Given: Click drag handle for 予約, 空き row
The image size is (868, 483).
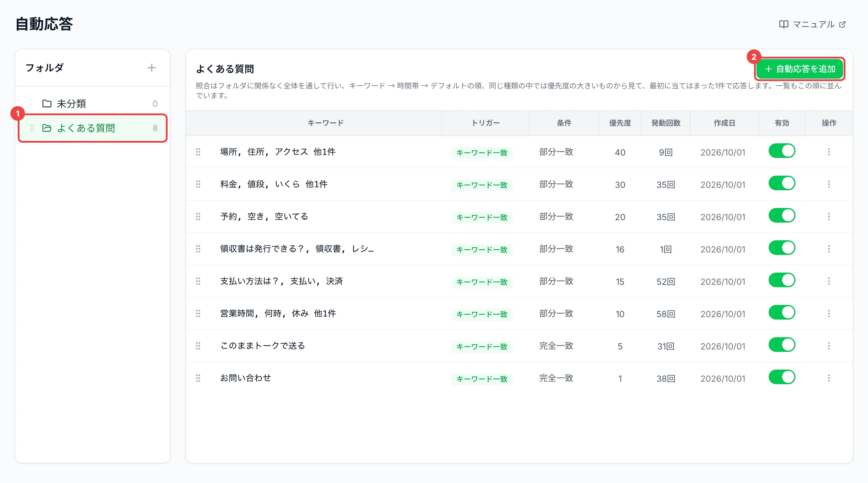Looking at the screenshot, I should (x=198, y=217).
